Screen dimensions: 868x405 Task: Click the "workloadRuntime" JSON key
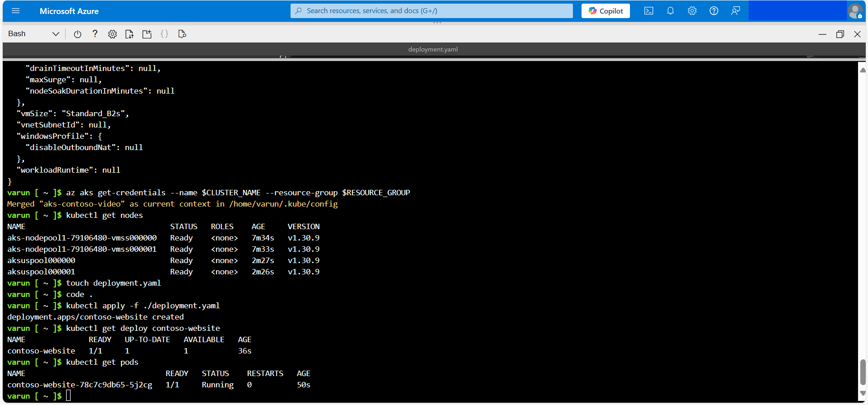(x=55, y=170)
